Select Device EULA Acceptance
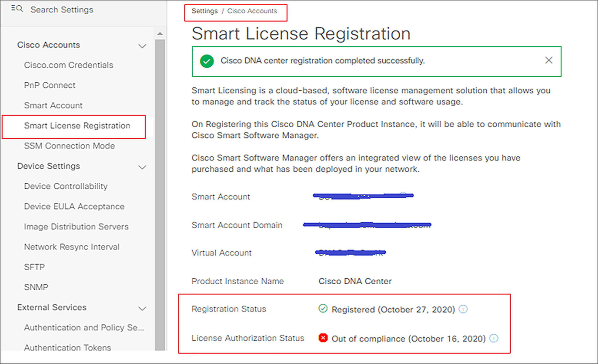 (74, 206)
